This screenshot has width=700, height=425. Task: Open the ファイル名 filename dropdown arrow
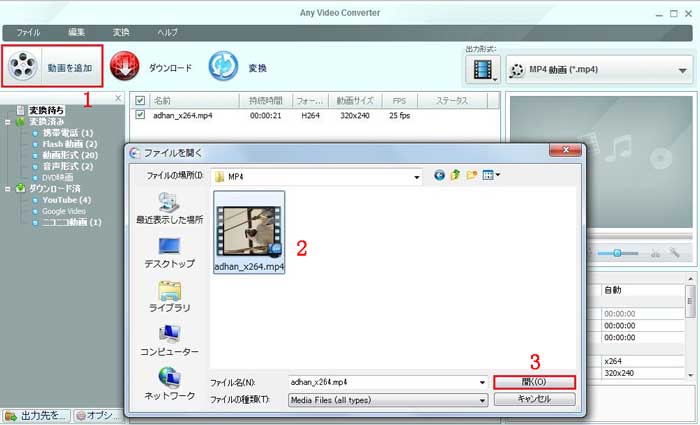[482, 383]
